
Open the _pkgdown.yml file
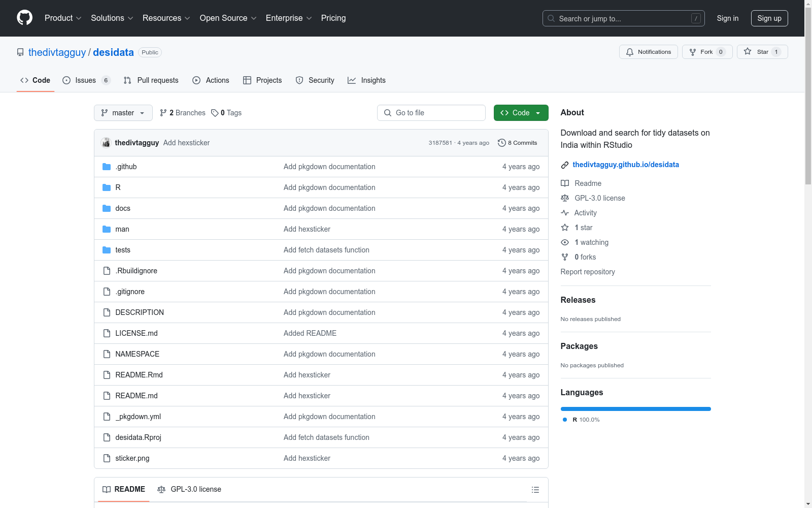click(138, 417)
